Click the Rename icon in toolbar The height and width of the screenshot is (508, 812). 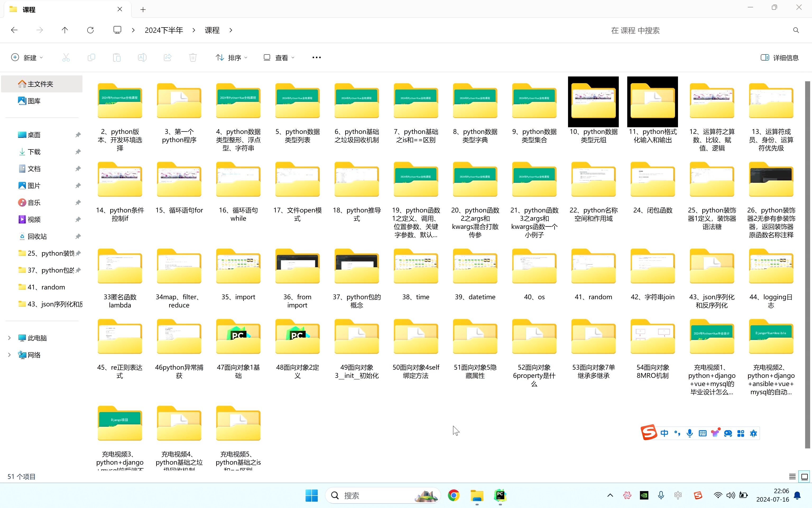pyautogui.click(x=142, y=57)
